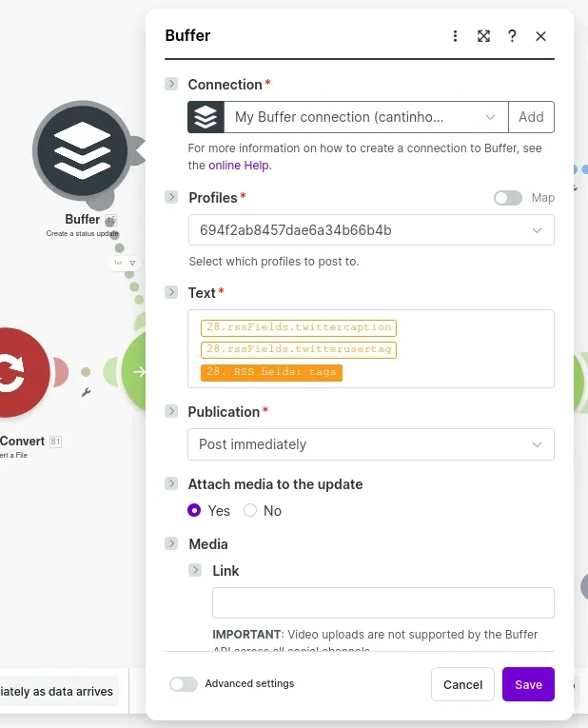The height and width of the screenshot is (728, 588).
Task: Collapse the Media section expander
Action: [171, 544]
